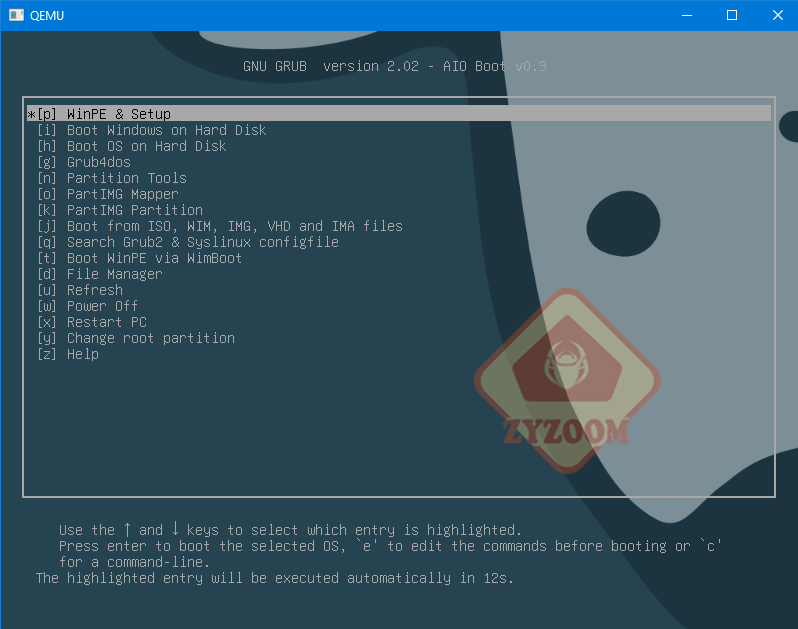Image resolution: width=798 pixels, height=629 pixels.
Task: Click the GNU GRUB version header text
Action: 394,66
